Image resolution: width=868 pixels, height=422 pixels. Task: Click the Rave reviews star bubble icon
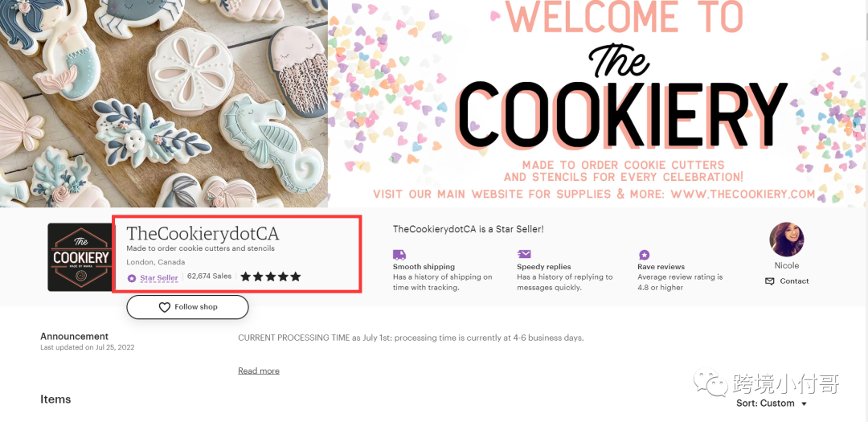point(644,255)
